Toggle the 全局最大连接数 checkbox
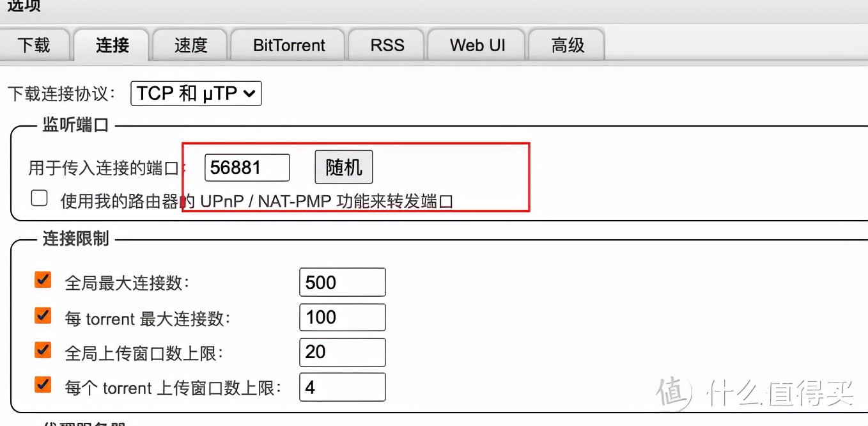 click(x=43, y=280)
